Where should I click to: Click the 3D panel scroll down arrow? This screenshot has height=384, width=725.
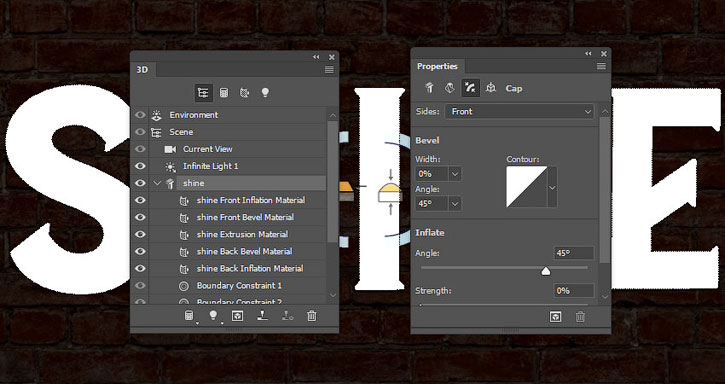(x=333, y=296)
